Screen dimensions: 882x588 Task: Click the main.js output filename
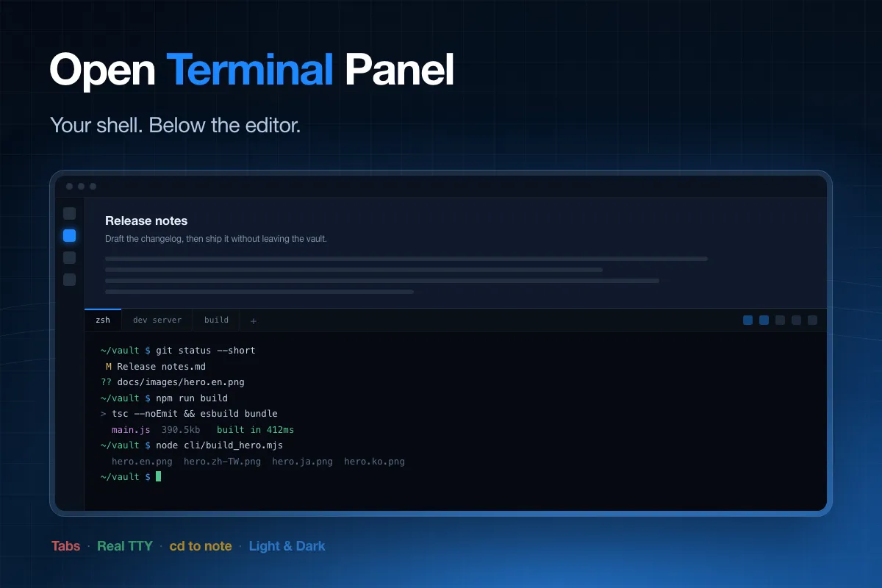[x=131, y=430]
